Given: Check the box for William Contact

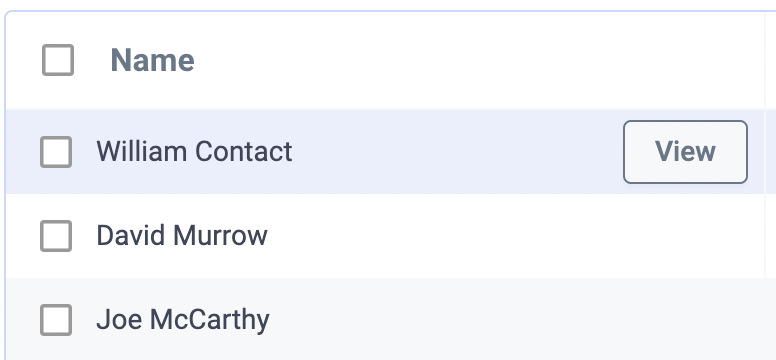Looking at the screenshot, I should click(56, 152).
